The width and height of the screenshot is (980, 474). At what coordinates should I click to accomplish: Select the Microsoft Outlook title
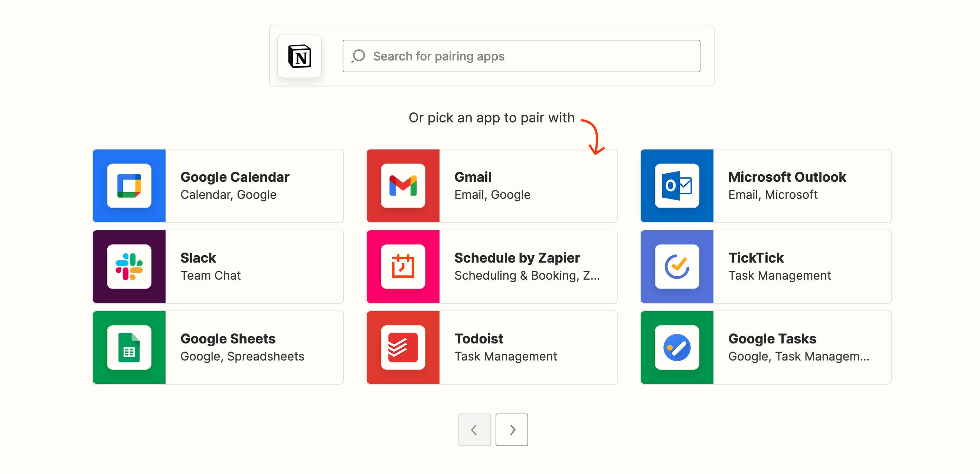[x=787, y=177]
